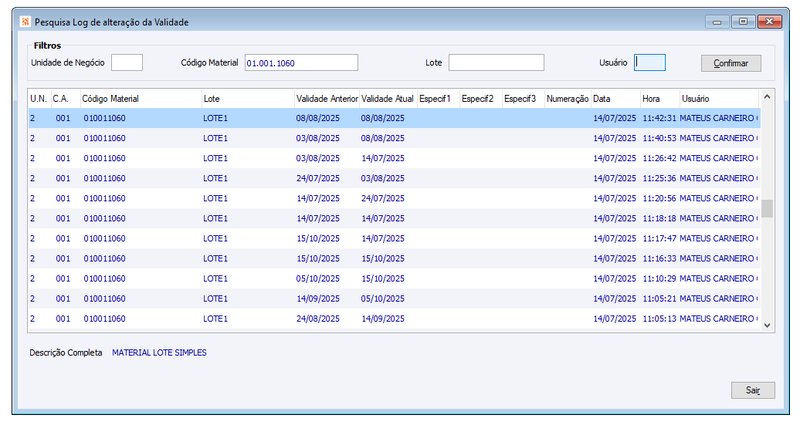Image resolution: width=800 pixels, height=425 pixels.
Task: Sort by the C.A. column header
Action: click(65, 98)
